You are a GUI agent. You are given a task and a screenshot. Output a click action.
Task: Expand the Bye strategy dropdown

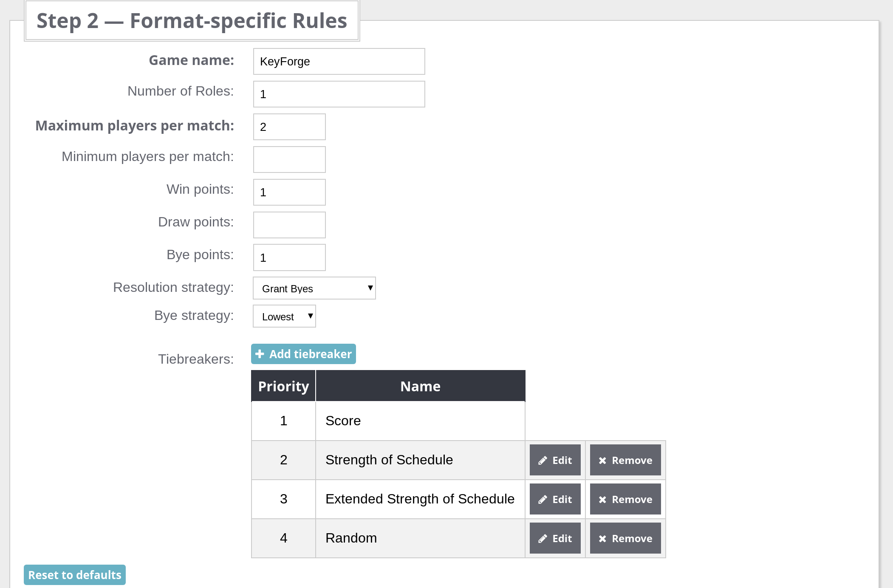284,317
